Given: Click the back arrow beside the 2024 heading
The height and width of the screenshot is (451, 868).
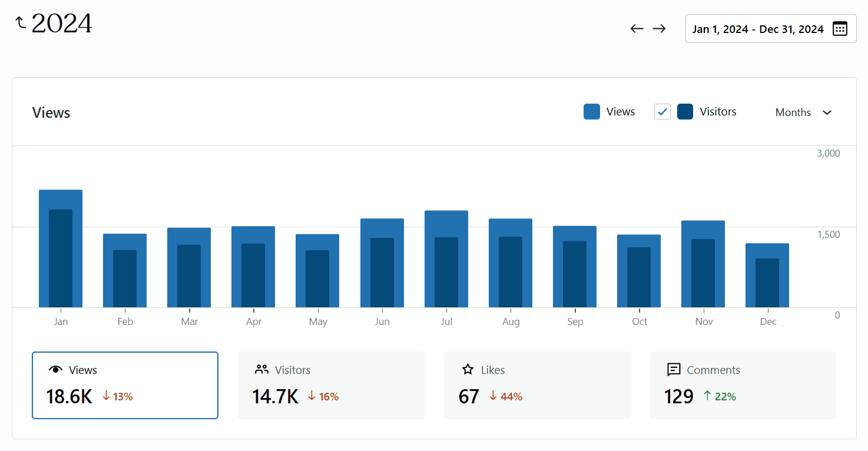Looking at the screenshot, I should click(x=21, y=23).
